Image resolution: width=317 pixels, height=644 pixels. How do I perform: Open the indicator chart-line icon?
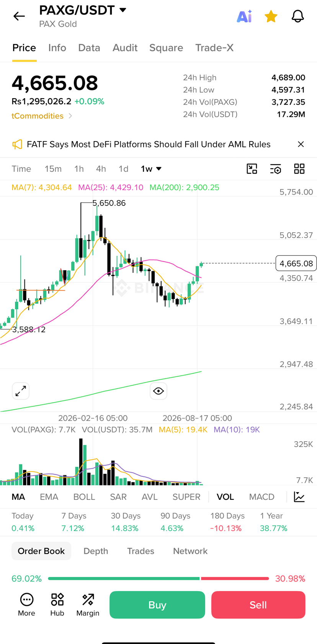click(x=299, y=497)
